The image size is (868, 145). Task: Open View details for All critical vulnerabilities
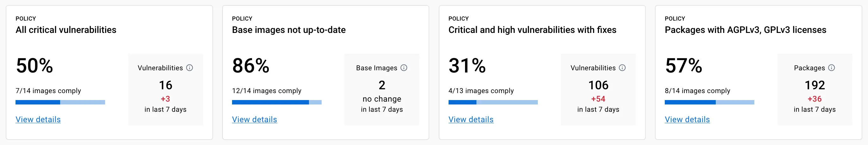coord(38,119)
